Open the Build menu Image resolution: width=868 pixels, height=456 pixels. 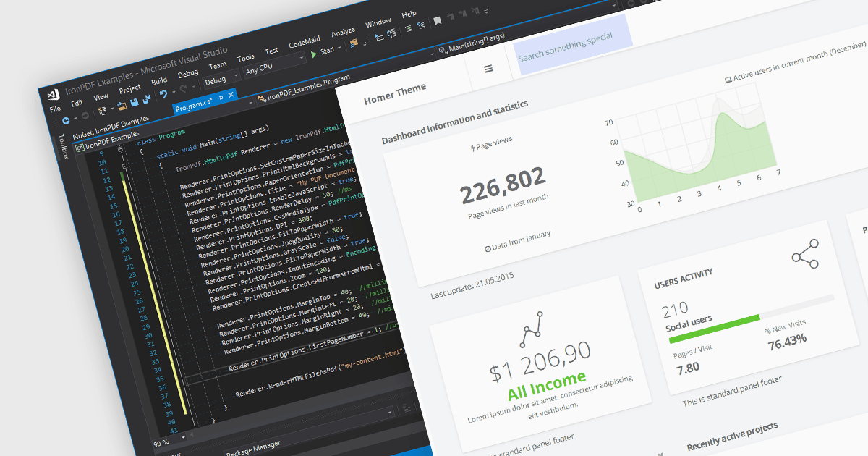(x=159, y=80)
